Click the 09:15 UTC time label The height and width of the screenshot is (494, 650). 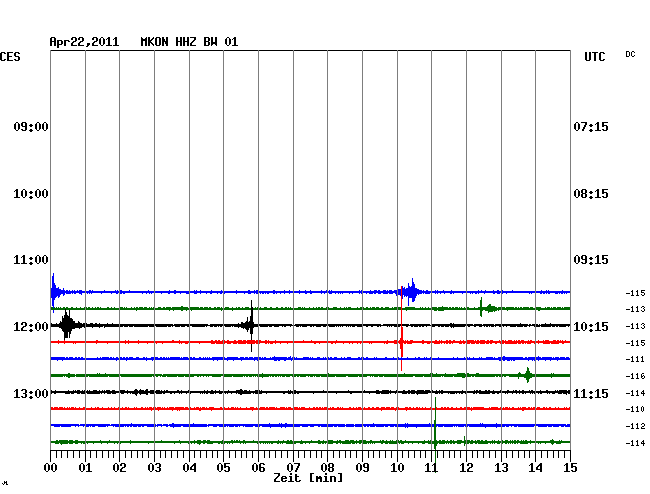[591, 260]
